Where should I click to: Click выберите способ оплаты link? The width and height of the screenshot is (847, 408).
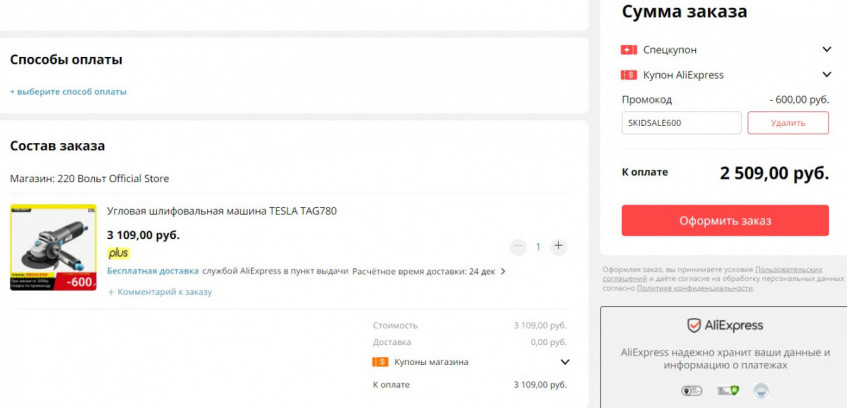pos(69,92)
